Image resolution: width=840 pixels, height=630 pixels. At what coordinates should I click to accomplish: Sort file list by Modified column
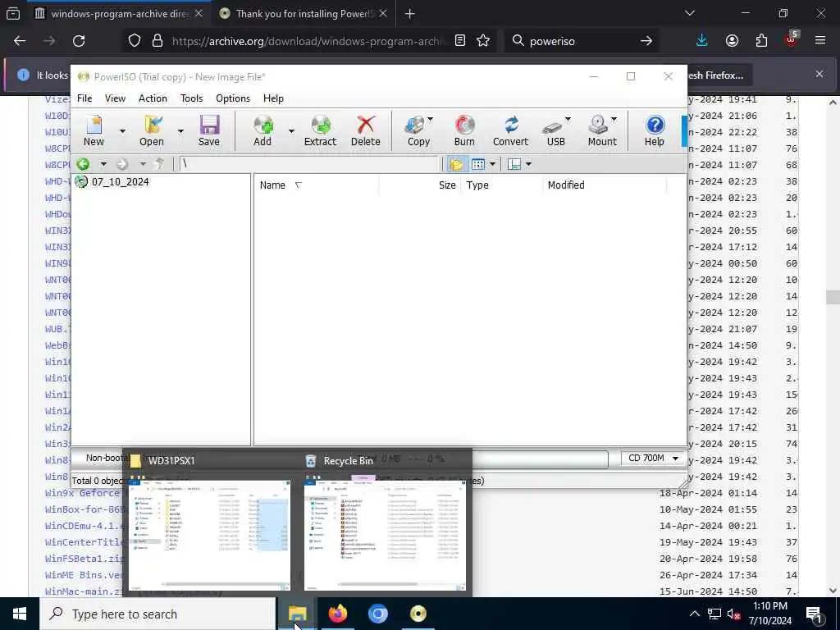point(605,185)
